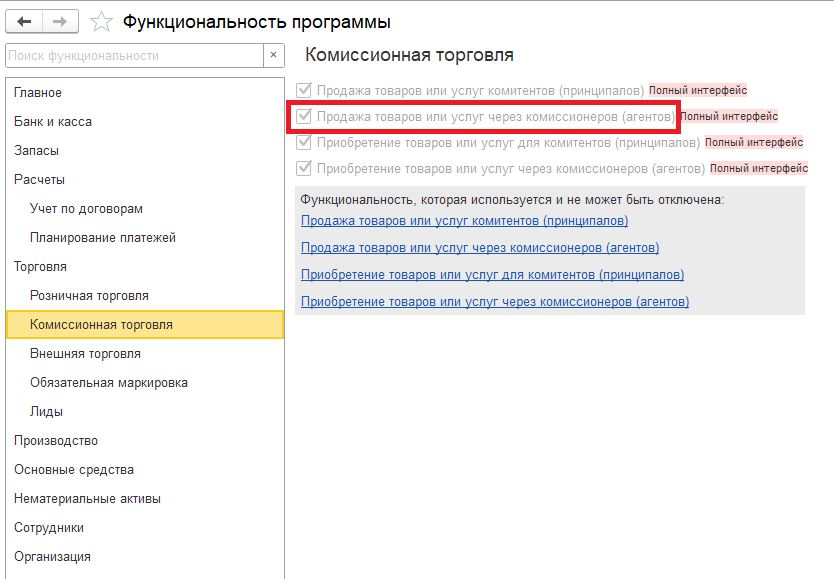Toggle Продажа через комиссионеров (агентов) checkbox
This screenshot has height=579, width=834.
coord(305,116)
